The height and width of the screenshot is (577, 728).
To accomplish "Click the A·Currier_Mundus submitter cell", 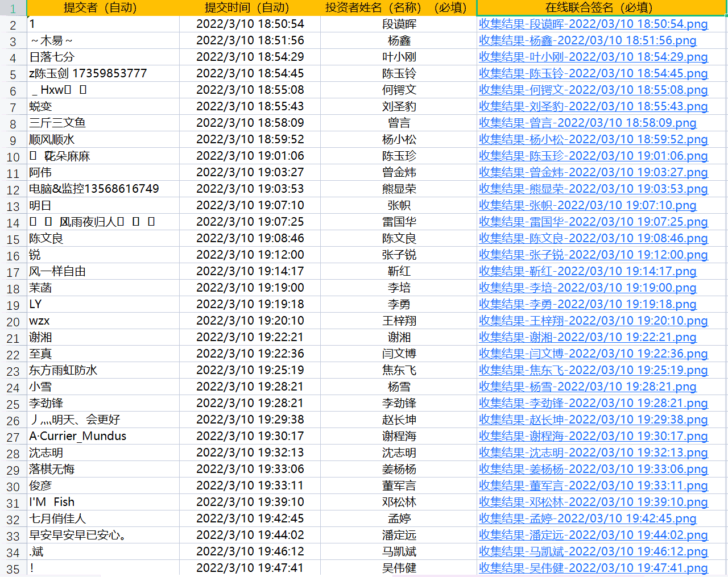I will [103, 437].
